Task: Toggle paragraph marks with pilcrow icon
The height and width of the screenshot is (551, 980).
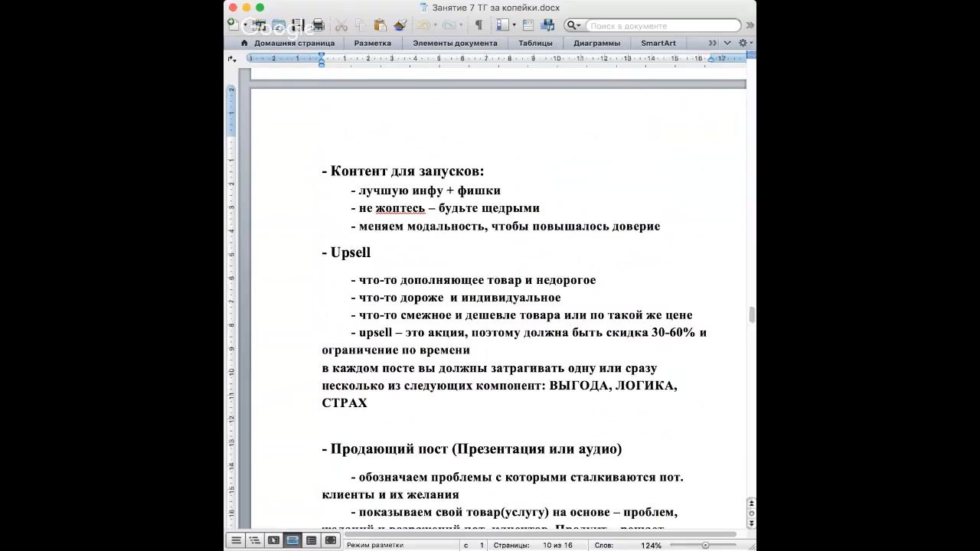Action: click(479, 25)
